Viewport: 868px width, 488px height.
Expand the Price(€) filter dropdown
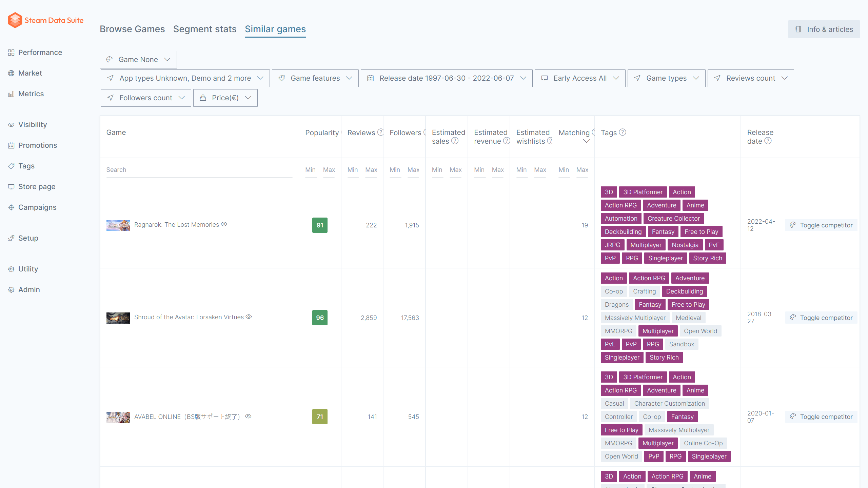225,98
